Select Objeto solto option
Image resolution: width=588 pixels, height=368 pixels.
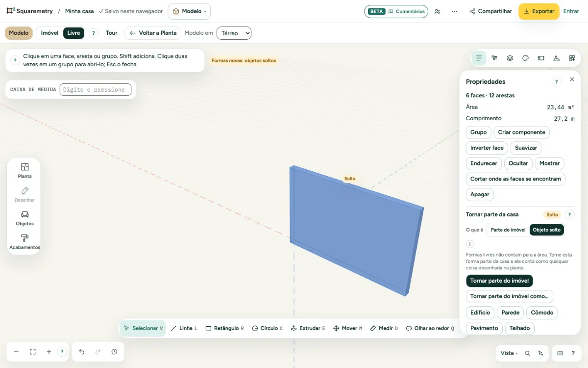click(547, 230)
